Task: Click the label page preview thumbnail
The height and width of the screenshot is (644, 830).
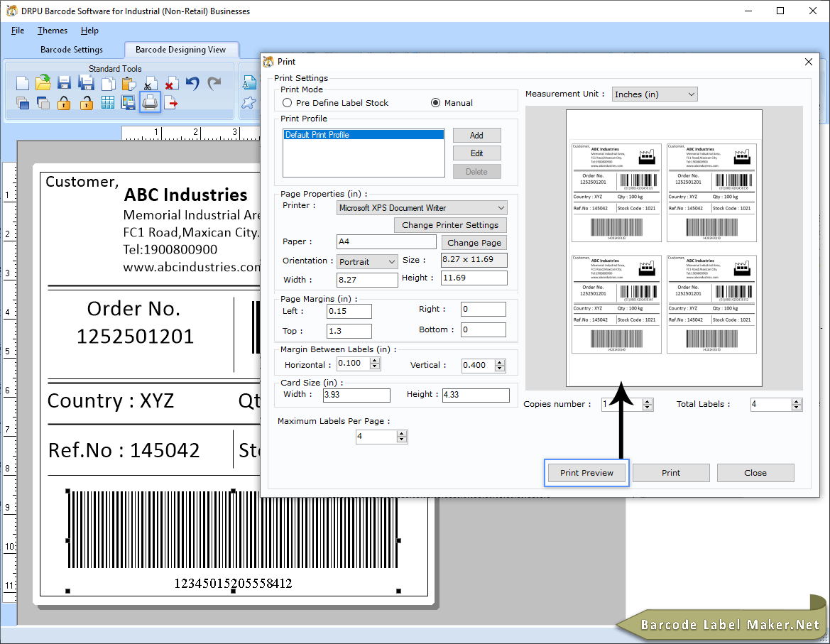Action: tap(664, 249)
